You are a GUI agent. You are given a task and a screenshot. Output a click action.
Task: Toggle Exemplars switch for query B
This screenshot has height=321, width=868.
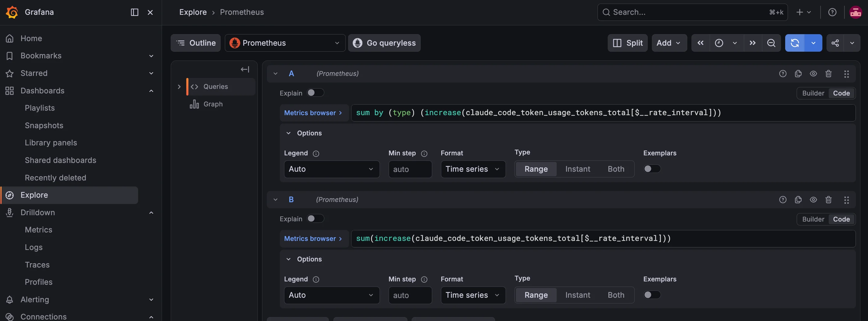(652, 294)
